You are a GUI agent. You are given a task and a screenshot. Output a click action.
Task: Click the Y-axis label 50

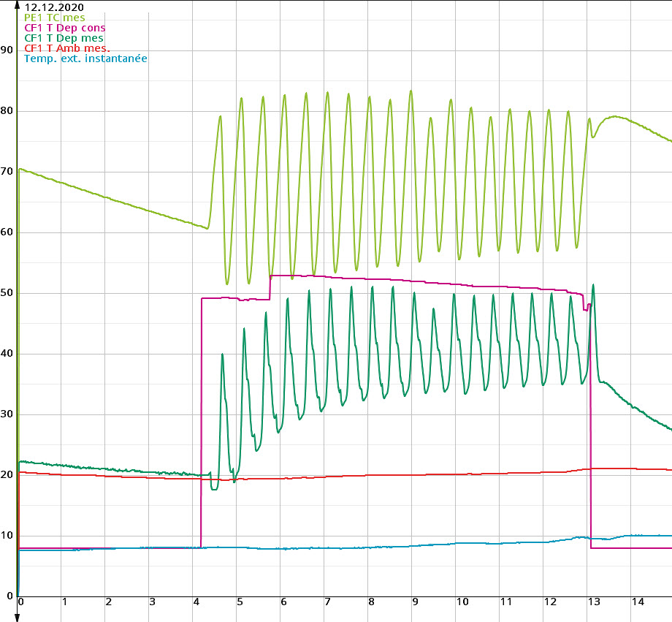(x=7, y=293)
